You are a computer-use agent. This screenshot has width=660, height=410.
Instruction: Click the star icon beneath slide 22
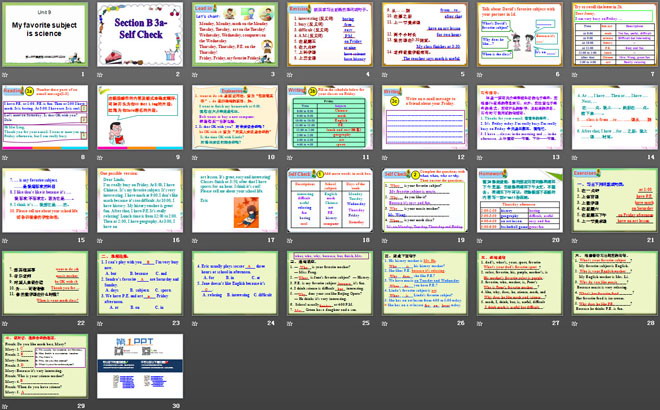5,321
